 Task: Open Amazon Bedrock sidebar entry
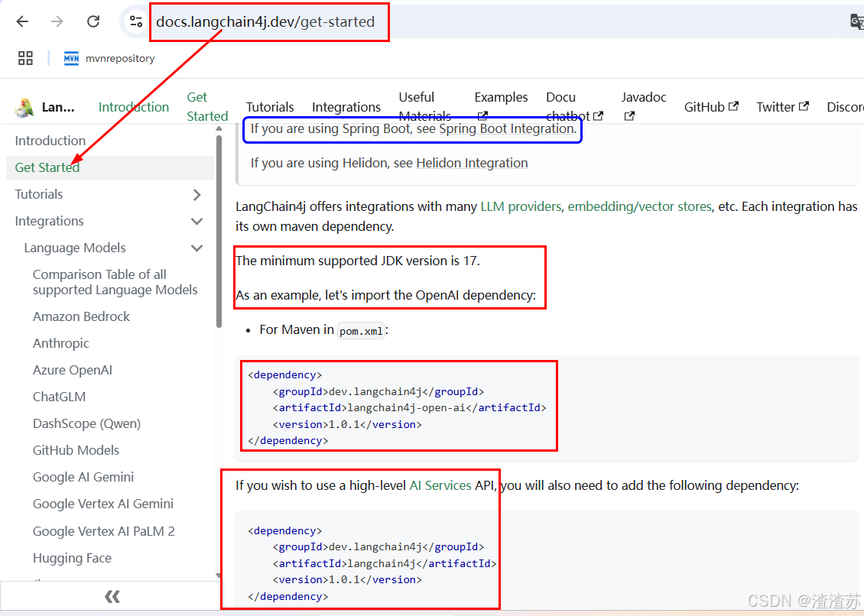pyautogui.click(x=81, y=316)
